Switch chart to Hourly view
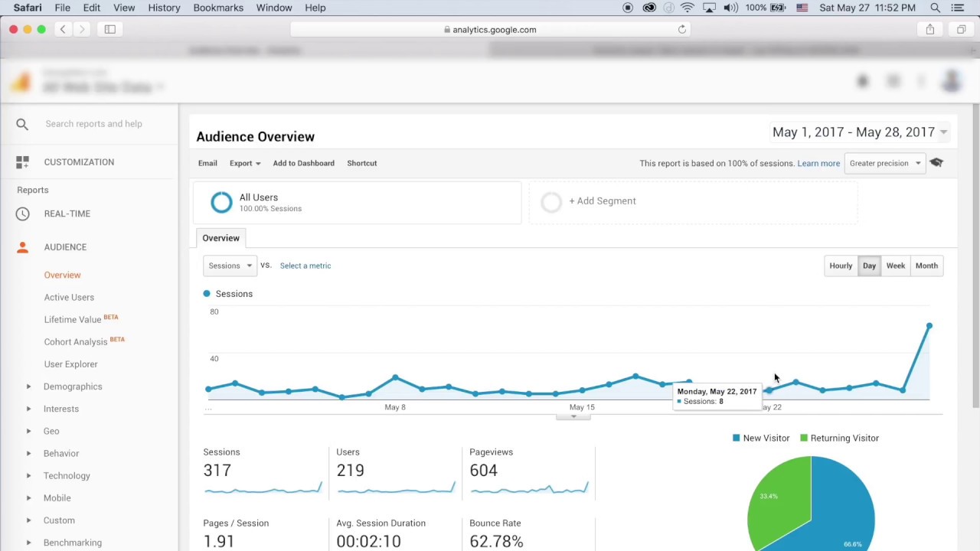The image size is (980, 551). click(841, 266)
